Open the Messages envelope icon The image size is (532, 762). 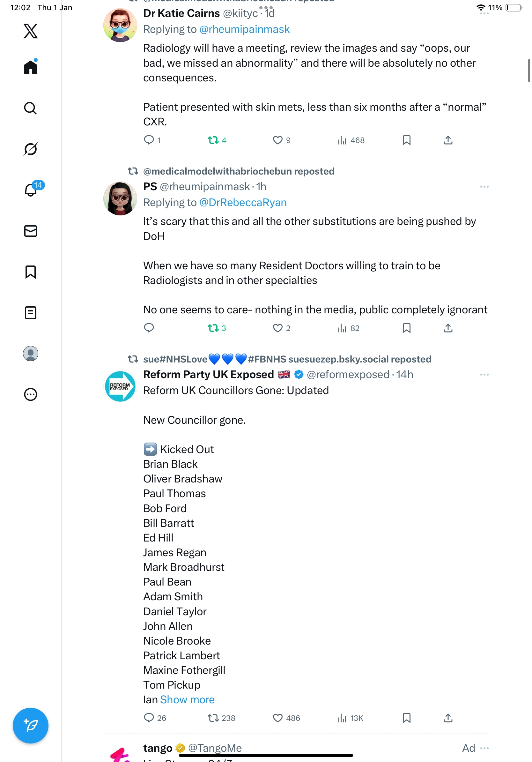[31, 231]
